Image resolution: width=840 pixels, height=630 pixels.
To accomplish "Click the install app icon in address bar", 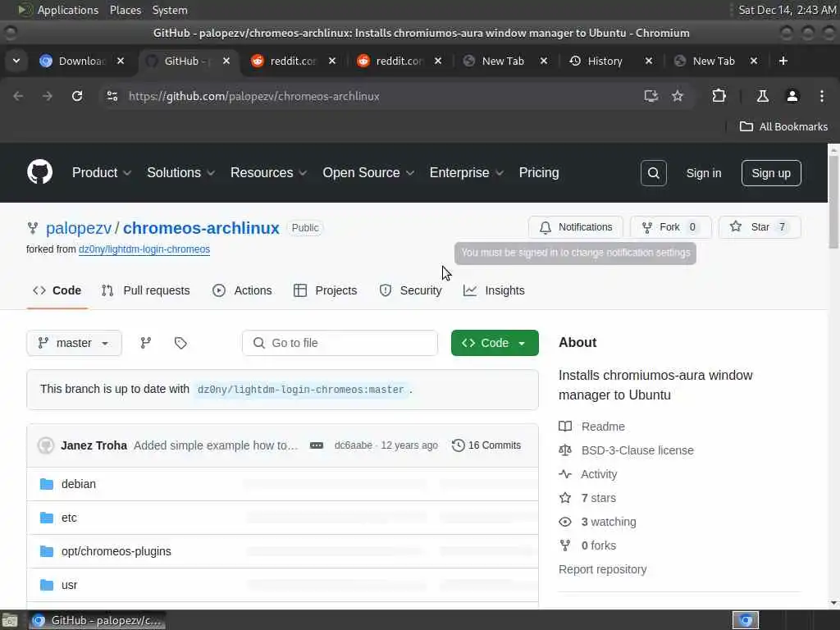I will [x=651, y=96].
